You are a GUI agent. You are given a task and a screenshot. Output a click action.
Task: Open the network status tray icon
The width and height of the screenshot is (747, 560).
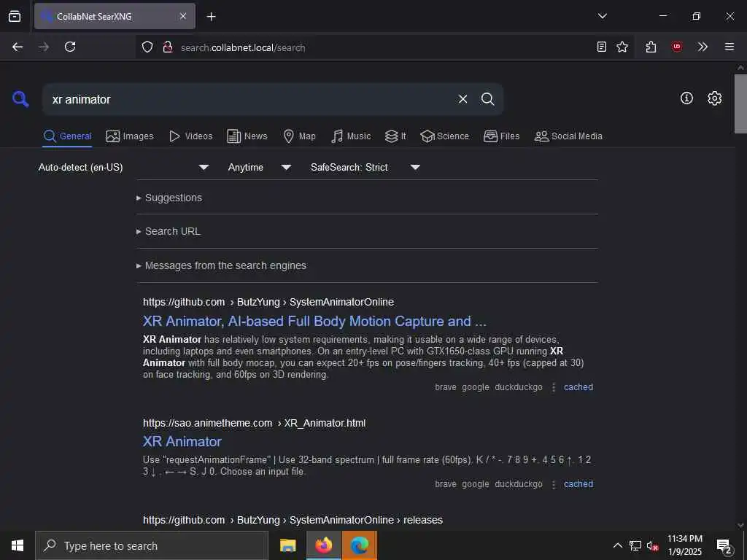(x=635, y=545)
